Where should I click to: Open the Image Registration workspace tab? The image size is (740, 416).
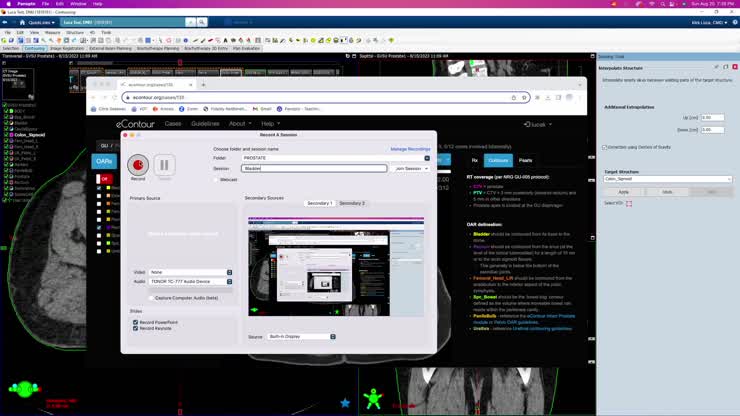pyautogui.click(x=67, y=49)
